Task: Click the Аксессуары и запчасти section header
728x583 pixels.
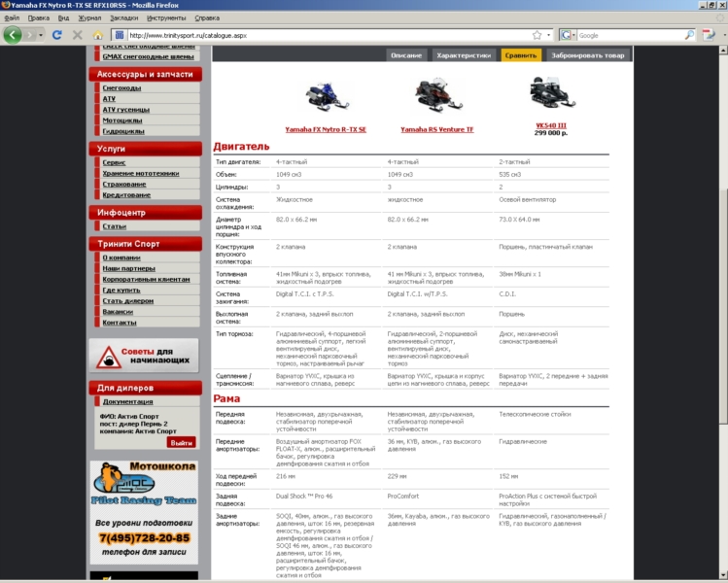Action: pos(146,74)
